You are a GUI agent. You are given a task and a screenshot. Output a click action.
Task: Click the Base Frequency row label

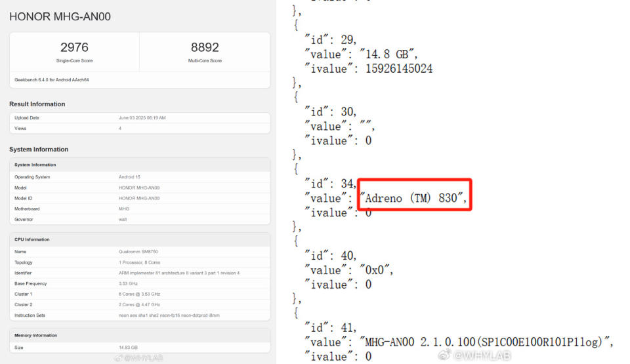coord(31,283)
